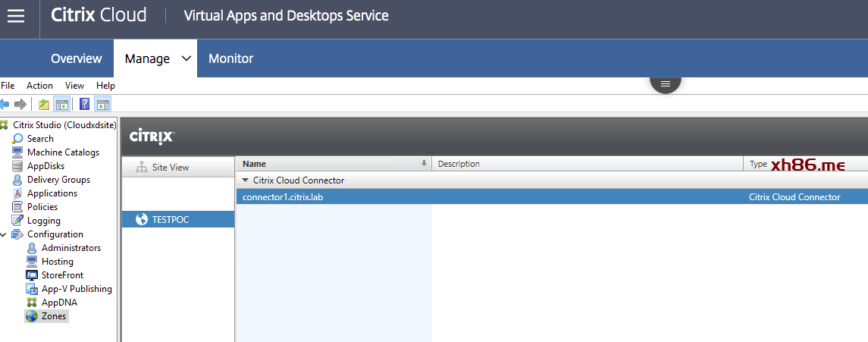Toggle sort arrow on Name column
This screenshot has width=868, height=342.
click(x=425, y=163)
